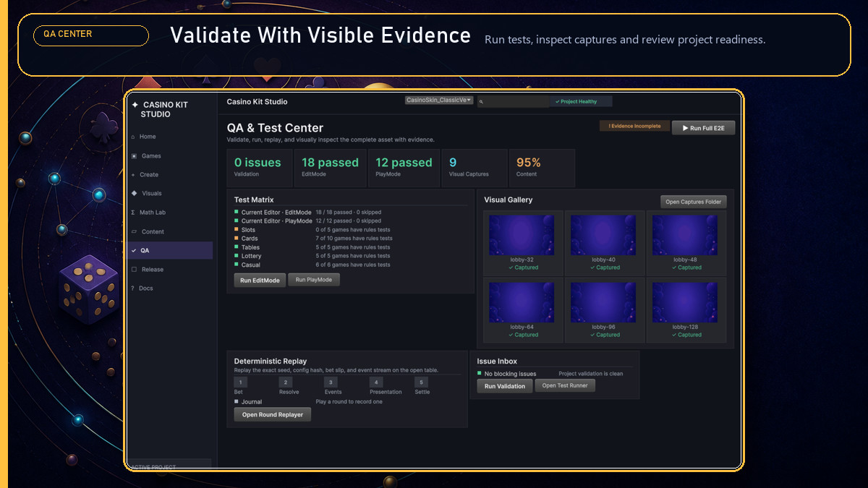Click the Evidence Incomplete warning badge
This screenshot has height=488, width=868.
634,126
